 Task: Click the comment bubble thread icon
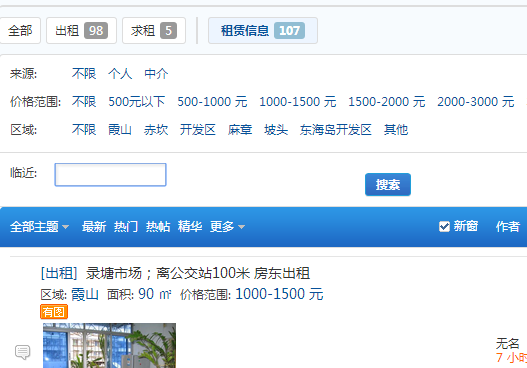[x=23, y=352]
